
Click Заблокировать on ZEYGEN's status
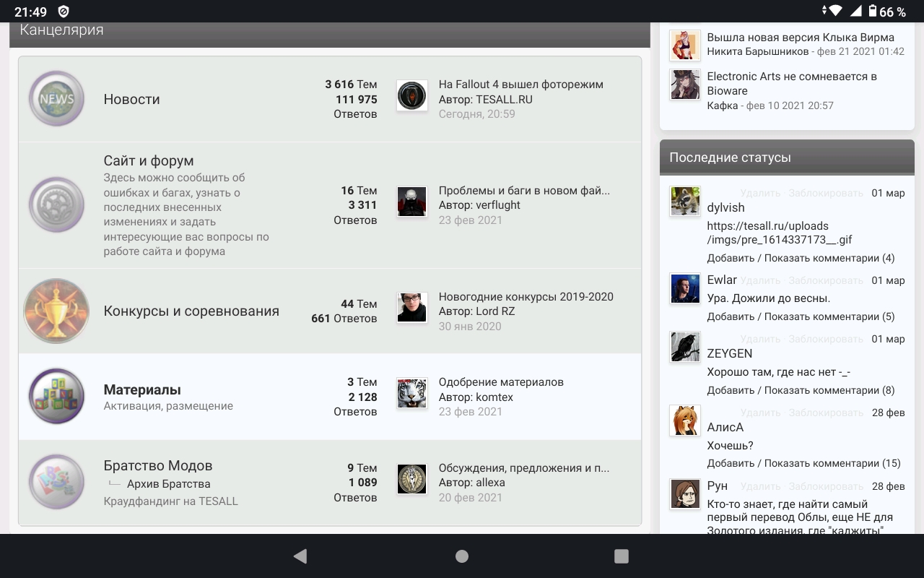(826, 339)
